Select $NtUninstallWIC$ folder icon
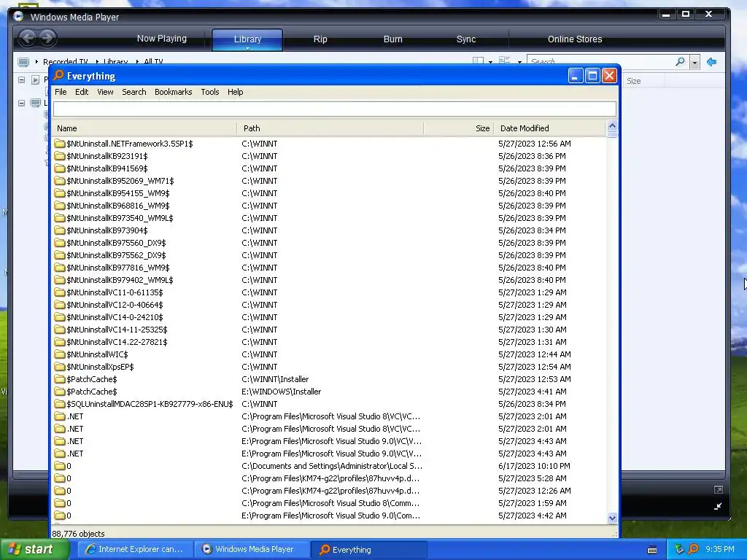 [60, 354]
